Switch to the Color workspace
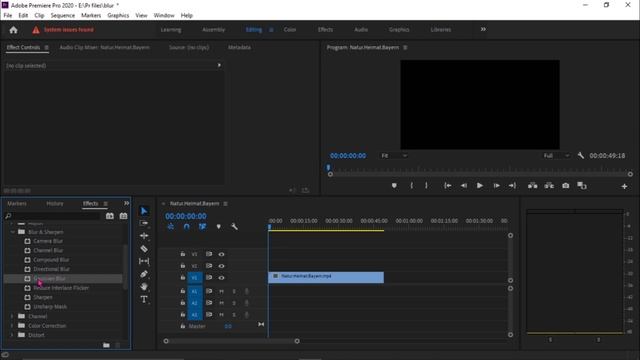The width and height of the screenshot is (640, 360). 290,30
